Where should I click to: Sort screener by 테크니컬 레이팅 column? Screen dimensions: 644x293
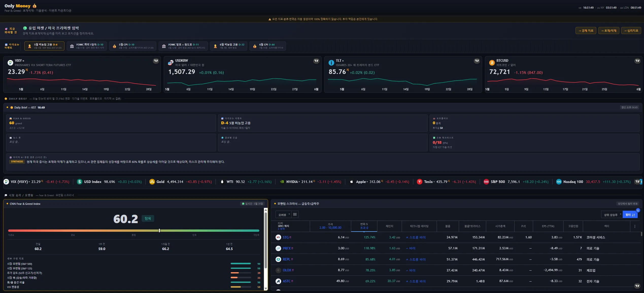(x=419, y=226)
